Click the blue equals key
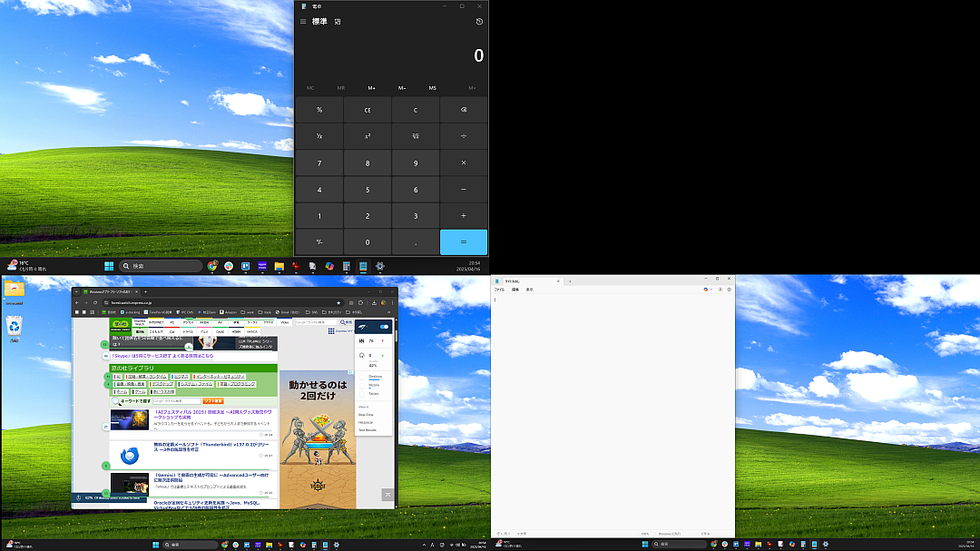Screen dimensions: 980x551 pos(464,242)
